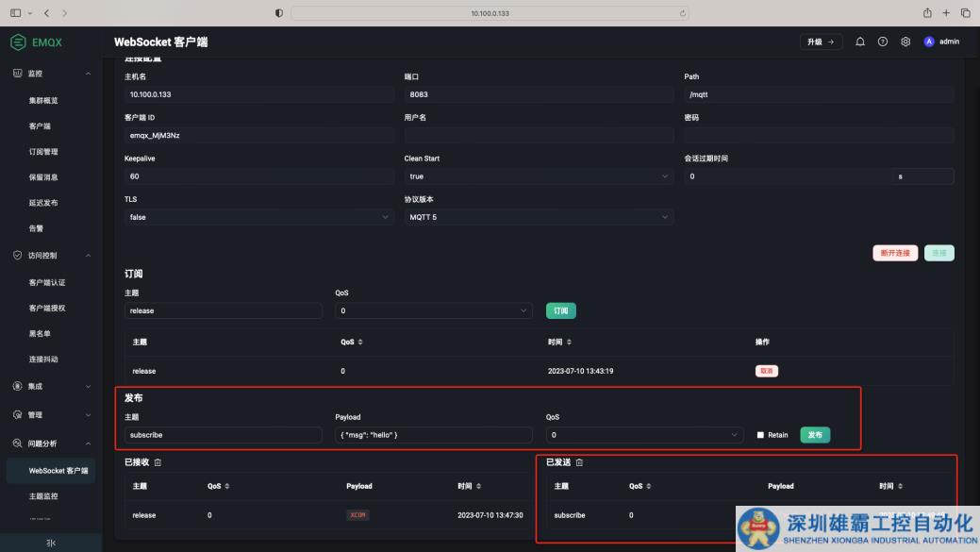Viewport: 980px width, 552px height.
Task: Clear received messages with 已接收 trash icon
Action: (x=158, y=462)
